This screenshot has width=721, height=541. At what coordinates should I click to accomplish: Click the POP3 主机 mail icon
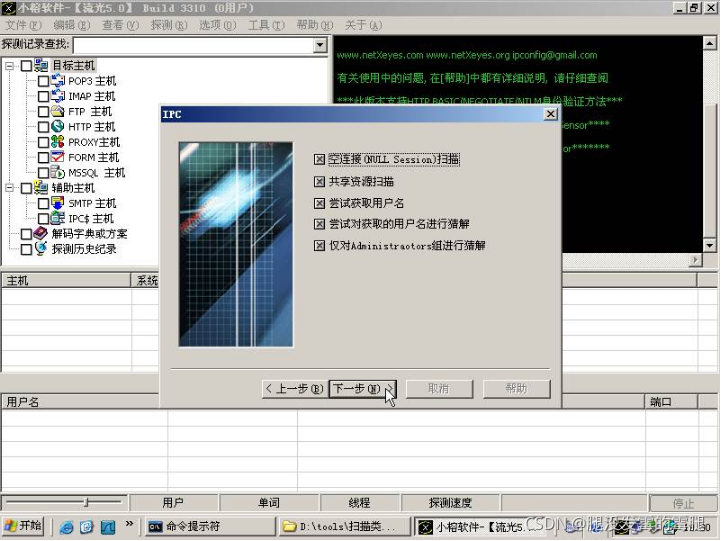coord(57,81)
